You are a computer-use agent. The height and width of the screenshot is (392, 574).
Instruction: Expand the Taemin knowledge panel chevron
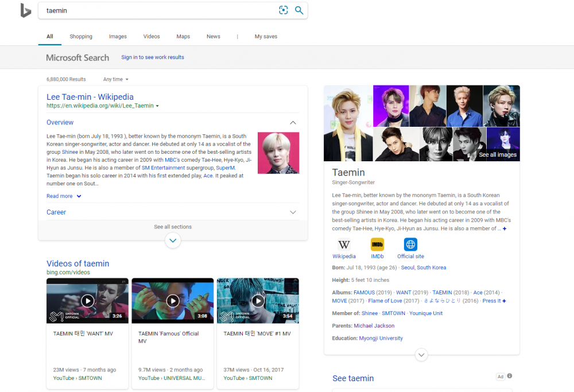[421, 355]
